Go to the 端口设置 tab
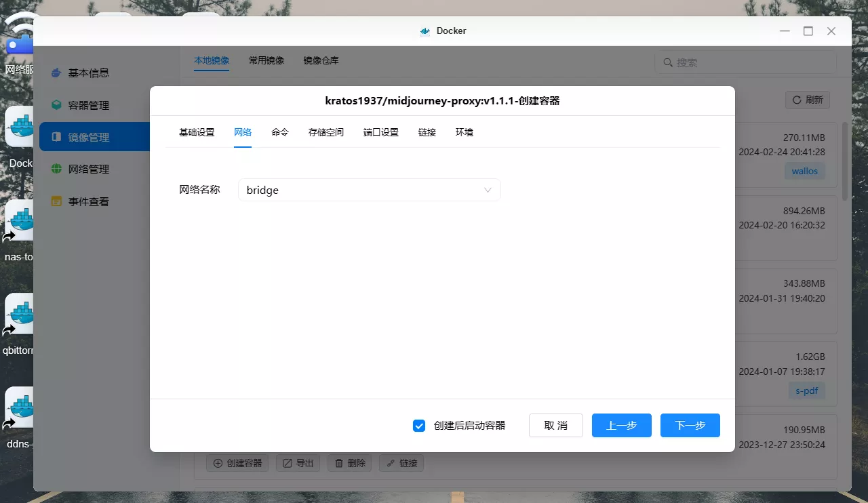Viewport: 868px width, 503px height. click(x=381, y=132)
